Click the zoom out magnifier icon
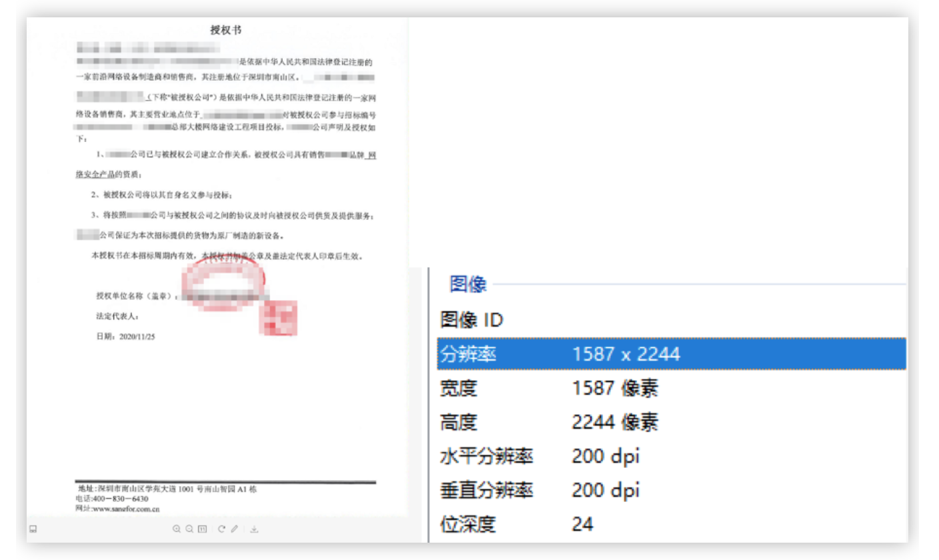 (x=189, y=529)
